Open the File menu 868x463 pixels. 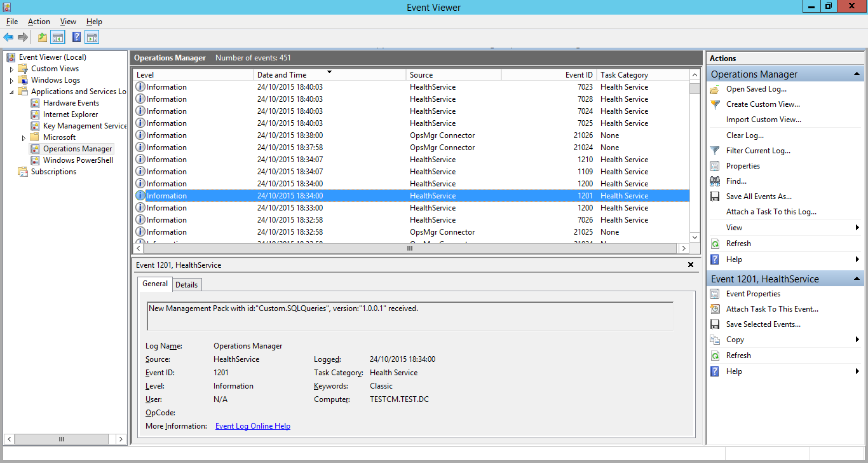point(12,22)
